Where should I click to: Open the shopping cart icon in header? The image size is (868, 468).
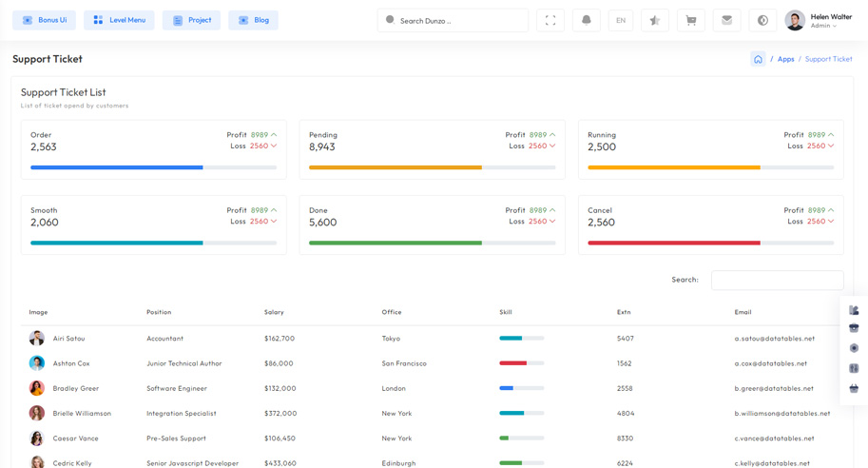tap(690, 20)
